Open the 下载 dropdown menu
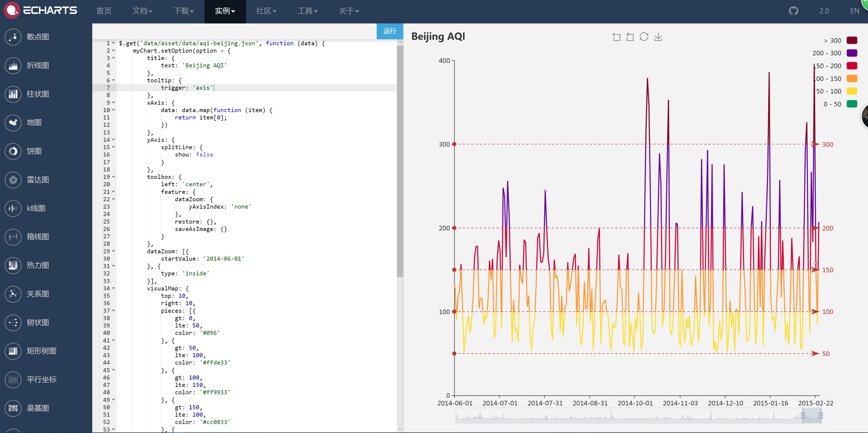Image resolution: width=868 pixels, height=433 pixels. click(x=184, y=11)
